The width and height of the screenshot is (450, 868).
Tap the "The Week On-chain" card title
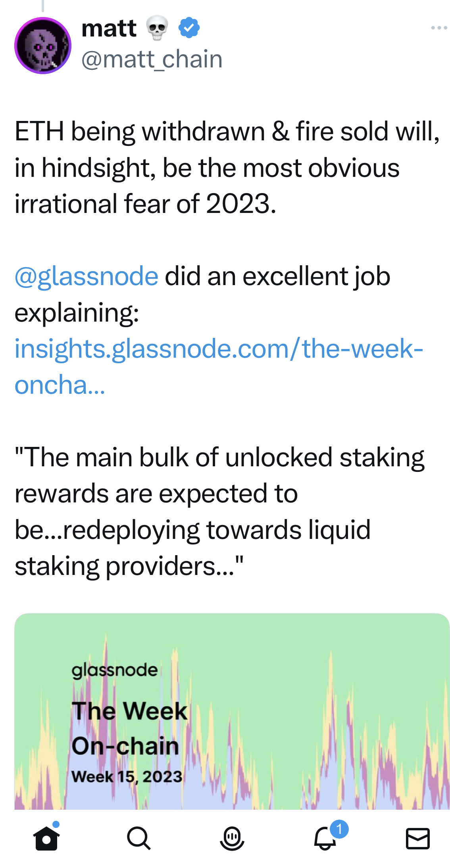click(129, 728)
